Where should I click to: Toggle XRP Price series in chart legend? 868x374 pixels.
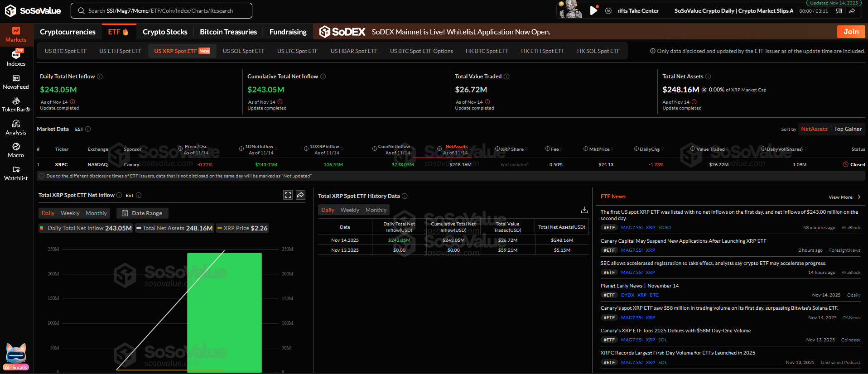(242, 228)
